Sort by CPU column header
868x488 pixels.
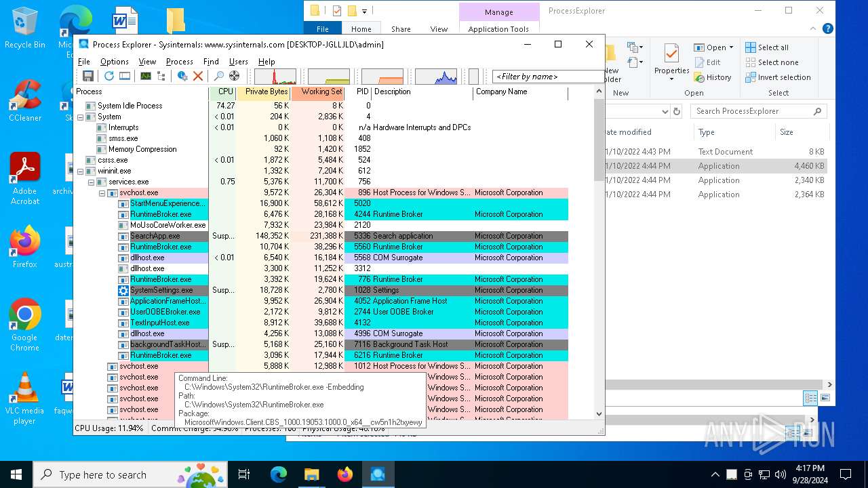tap(223, 91)
